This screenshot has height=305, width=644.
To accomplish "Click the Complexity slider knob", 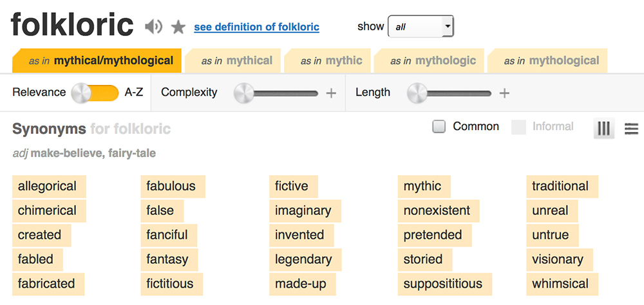I will pos(244,93).
